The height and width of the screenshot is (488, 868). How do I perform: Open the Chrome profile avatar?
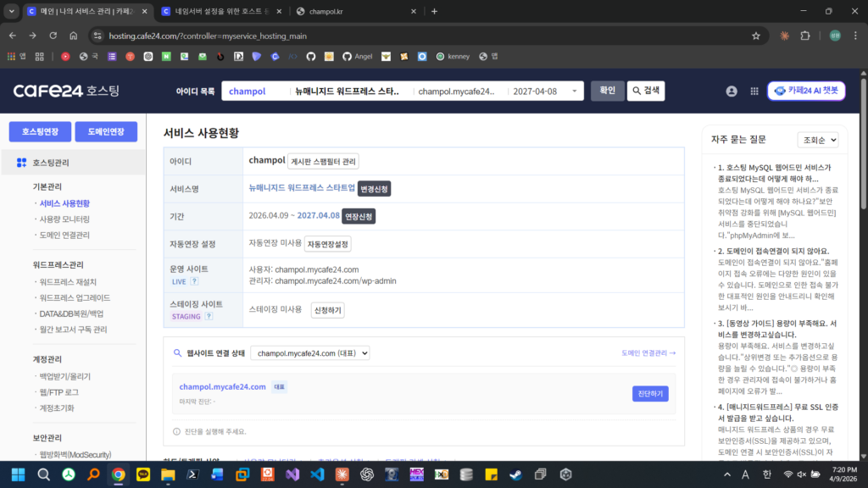(x=835, y=36)
